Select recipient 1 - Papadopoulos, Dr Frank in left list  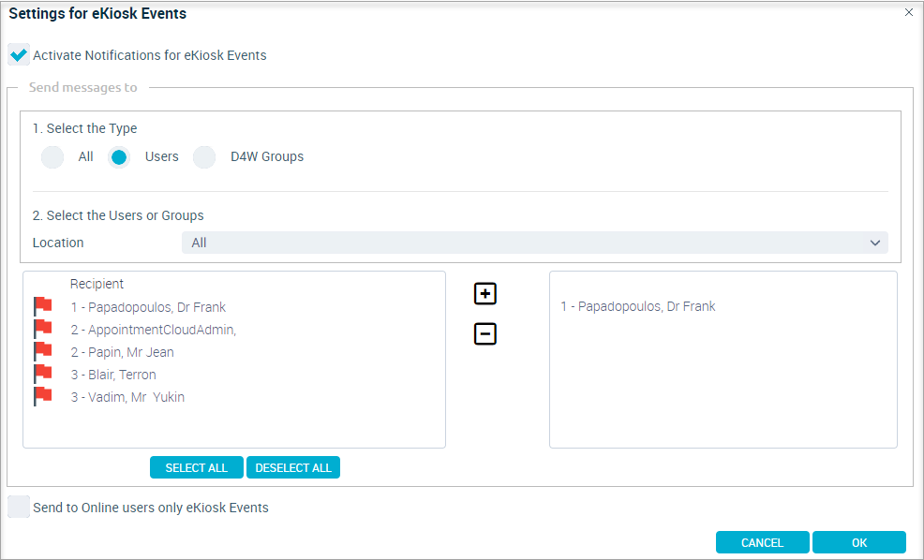tap(148, 307)
